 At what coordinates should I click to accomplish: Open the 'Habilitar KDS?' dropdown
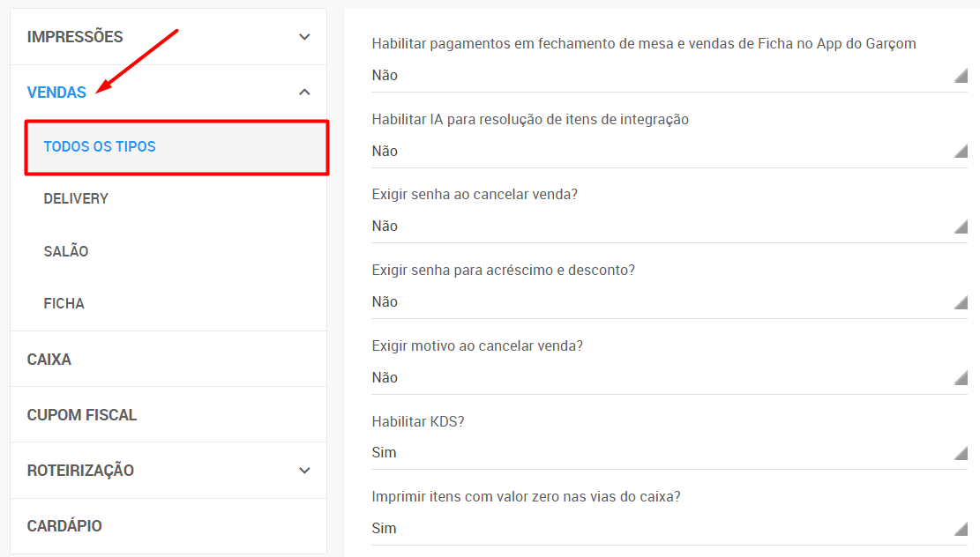pyautogui.click(x=669, y=453)
